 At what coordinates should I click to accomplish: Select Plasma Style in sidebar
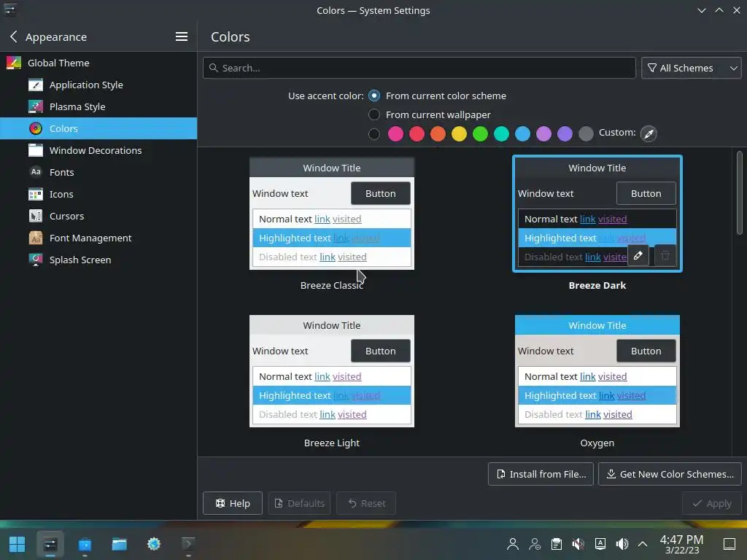98,106
